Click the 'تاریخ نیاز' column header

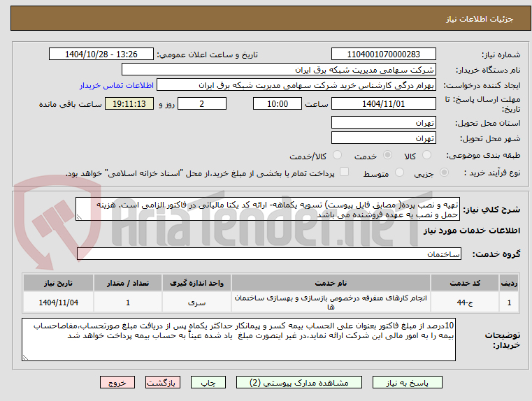pyautogui.click(x=58, y=283)
